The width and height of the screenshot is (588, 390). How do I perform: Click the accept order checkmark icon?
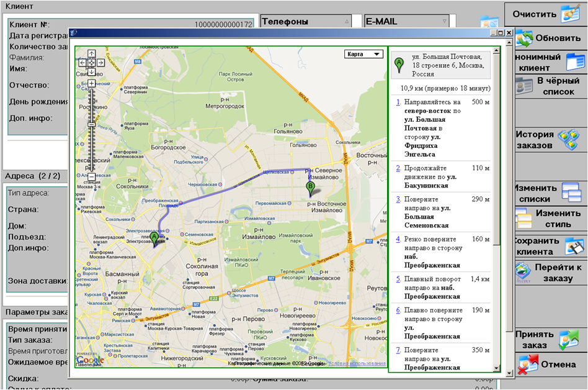(x=569, y=340)
